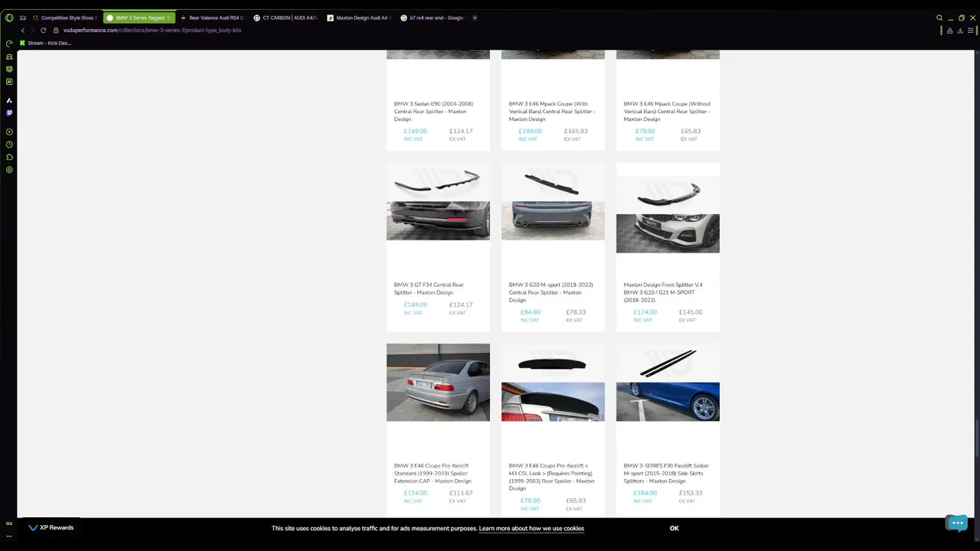Click the £199.00 inc VAT price
The height and width of the screenshot is (551, 980).
tap(530, 131)
